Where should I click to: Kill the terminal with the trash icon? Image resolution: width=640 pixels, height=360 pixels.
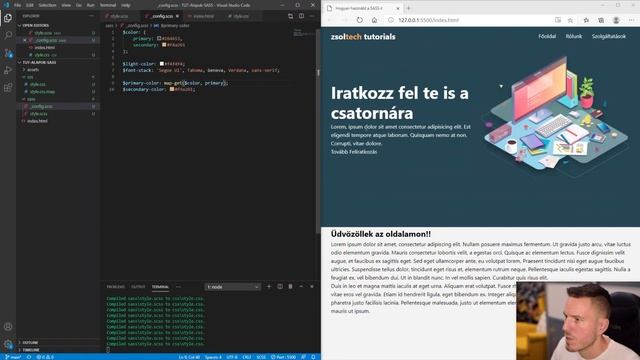(x=290, y=287)
